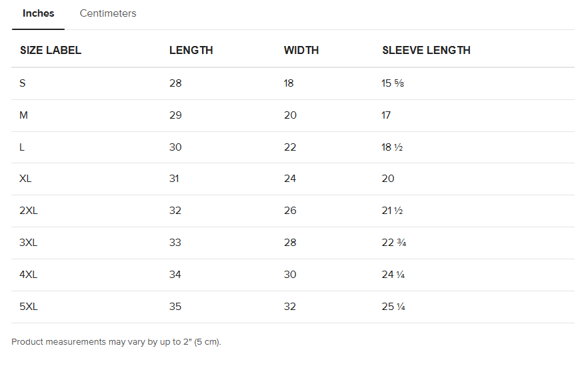Select the M size label cell
This screenshot has height=366, width=588.
click(24, 115)
